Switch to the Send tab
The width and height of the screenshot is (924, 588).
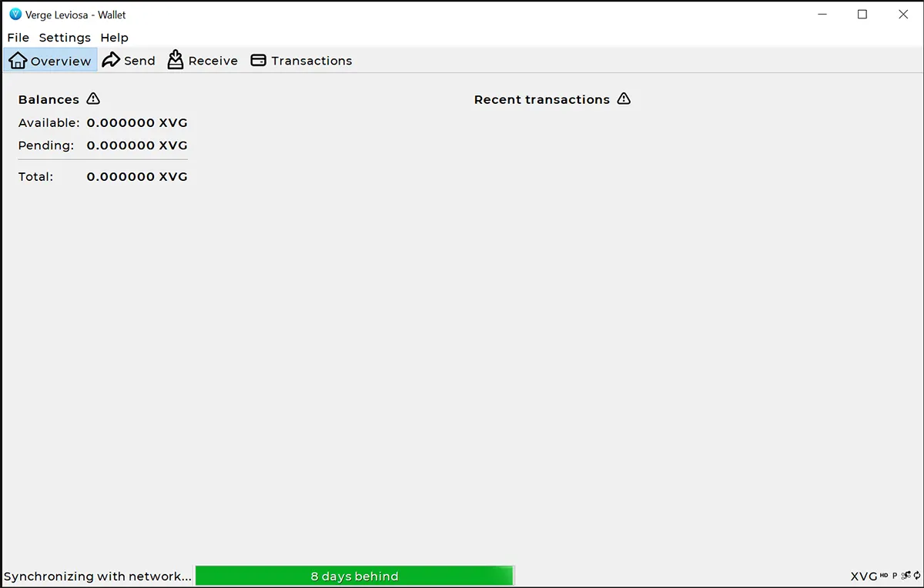pos(129,60)
